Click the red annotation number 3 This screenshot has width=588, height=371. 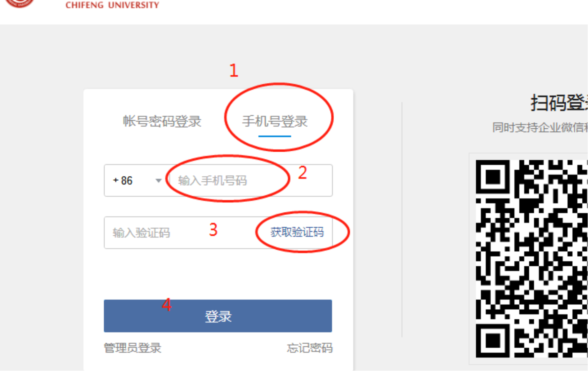(x=213, y=230)
